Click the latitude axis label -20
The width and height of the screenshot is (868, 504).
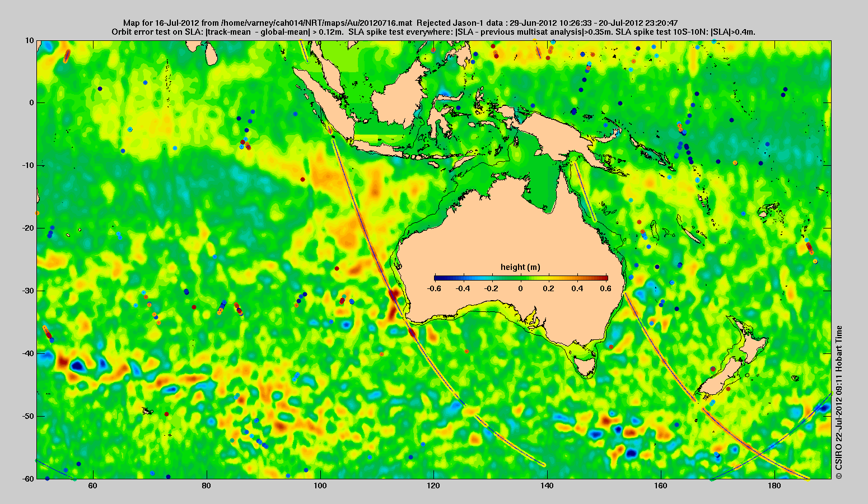(x=28, y=228)
